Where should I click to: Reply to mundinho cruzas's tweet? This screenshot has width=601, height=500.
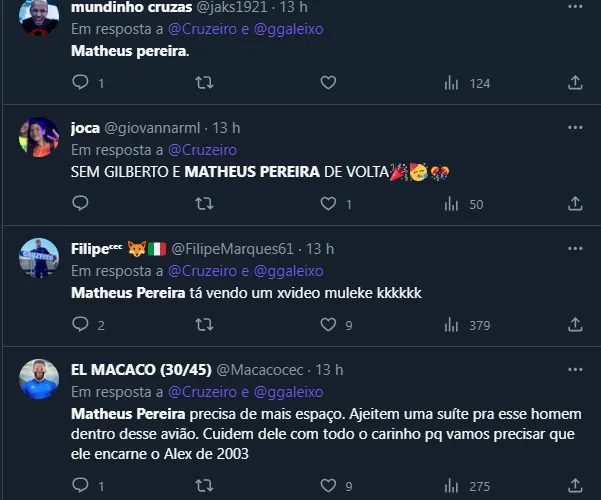click(79, 83)
